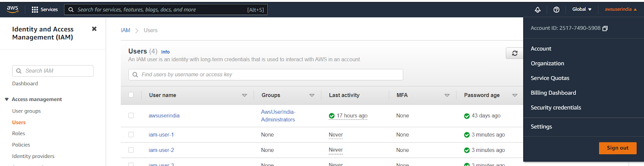Collapse the Access management section
The height and width of the screenshot is (166, 644).
(x=6, y=99)
